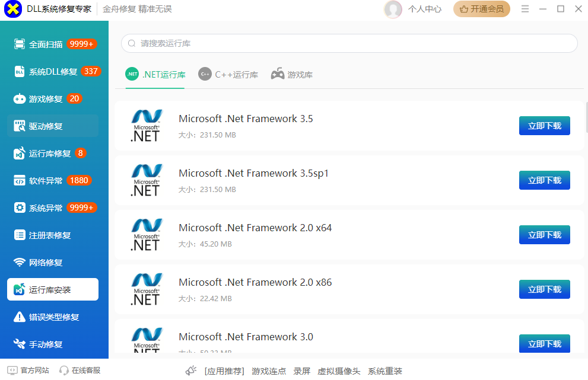Screen dimensions: 588x380
Task: Select 系统DLL修复 in the sidebar
Action: pyautogui.click(x=53, y=72)
